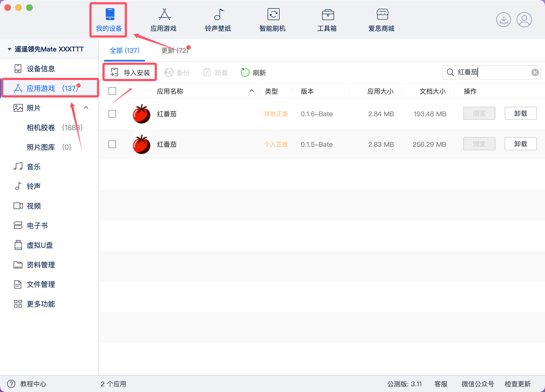Image resolution: width=545 pixels, height=392 pixels.
Task: Open 更多功能 in the sidebar
Action: 49,304
